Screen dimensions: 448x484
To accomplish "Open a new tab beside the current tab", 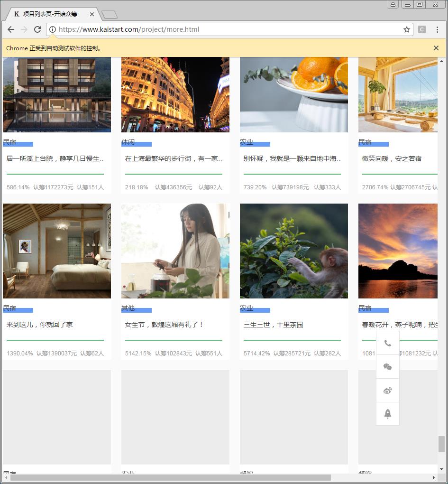I will [109, 14].
